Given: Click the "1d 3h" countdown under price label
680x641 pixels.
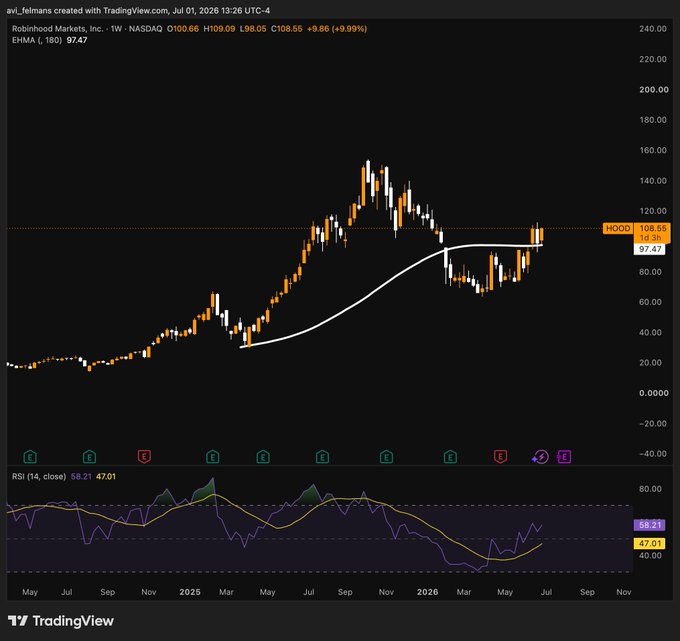Looking at the screenshot, I should tap(651, 238).
